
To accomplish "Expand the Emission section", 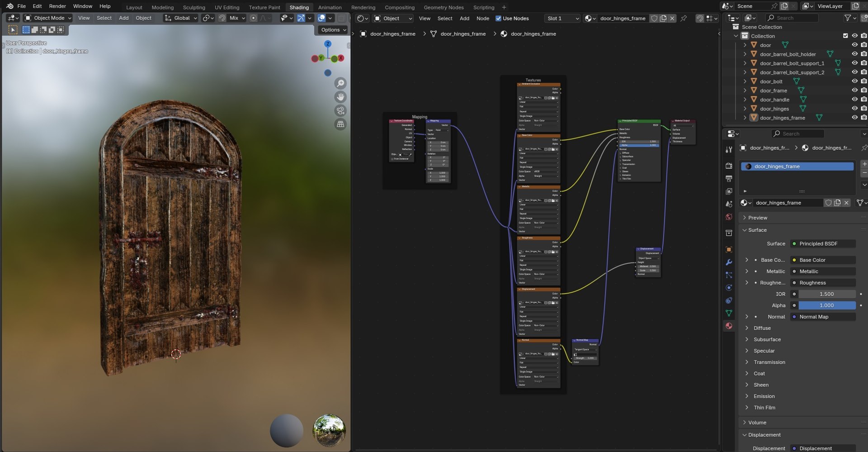I will click(764, 396).
